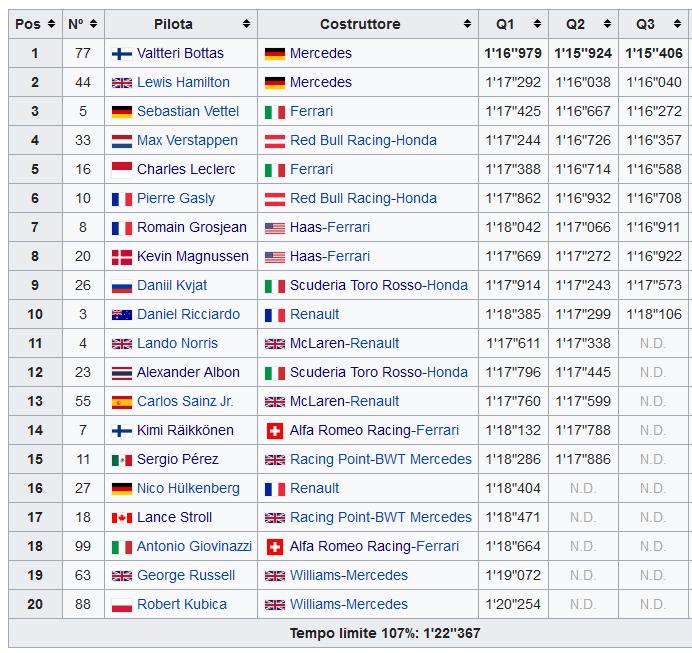The width and height of the screenshot is (692, 653).
Task: Sort table by Costruttore column arrows
Action: [x=467, y=24]
